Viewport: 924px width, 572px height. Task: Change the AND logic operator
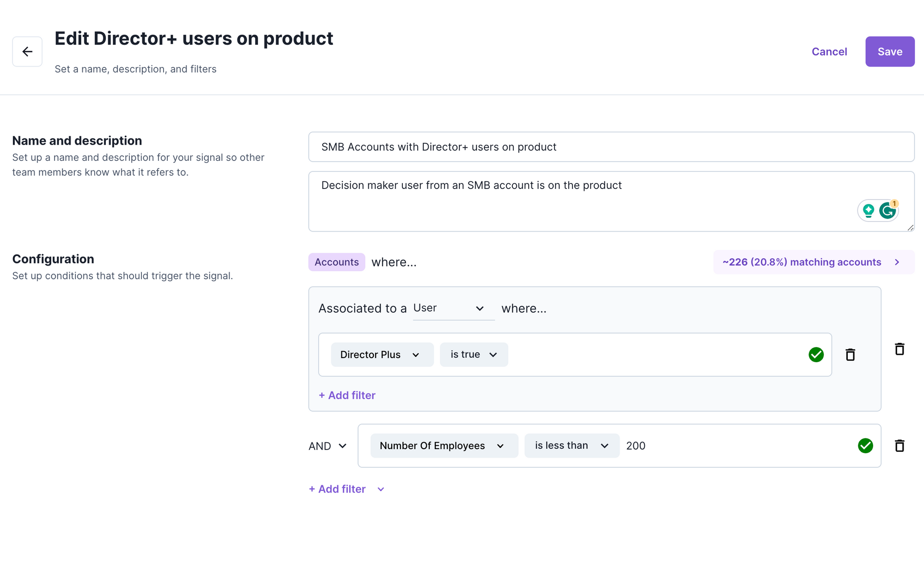(328, 446)
